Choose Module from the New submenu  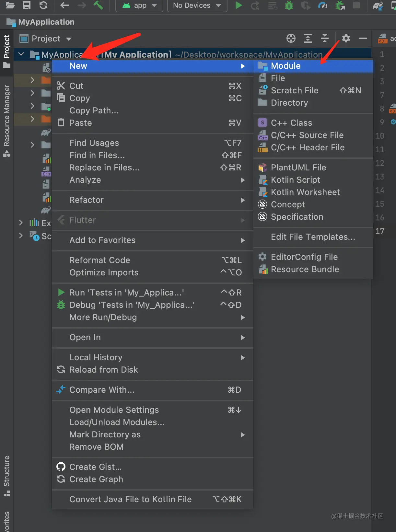313,66
